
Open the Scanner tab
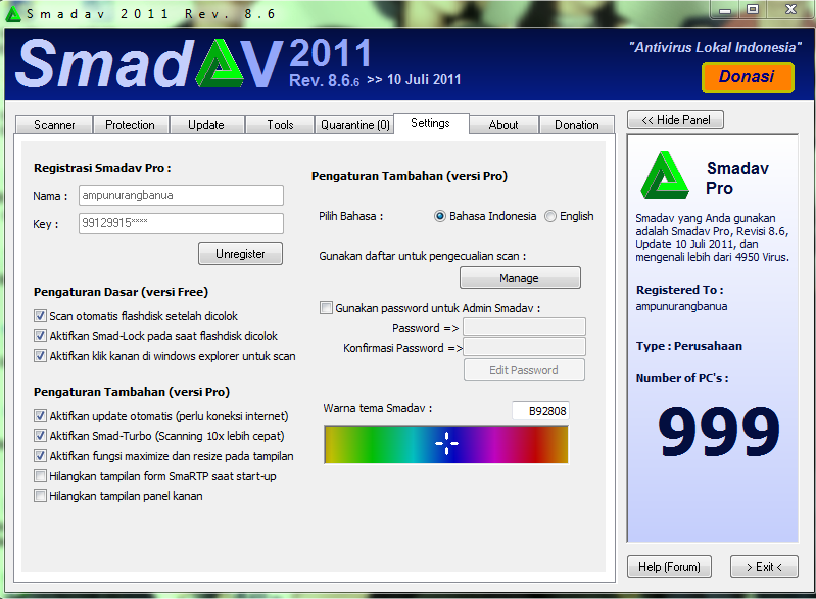point(54,125)
